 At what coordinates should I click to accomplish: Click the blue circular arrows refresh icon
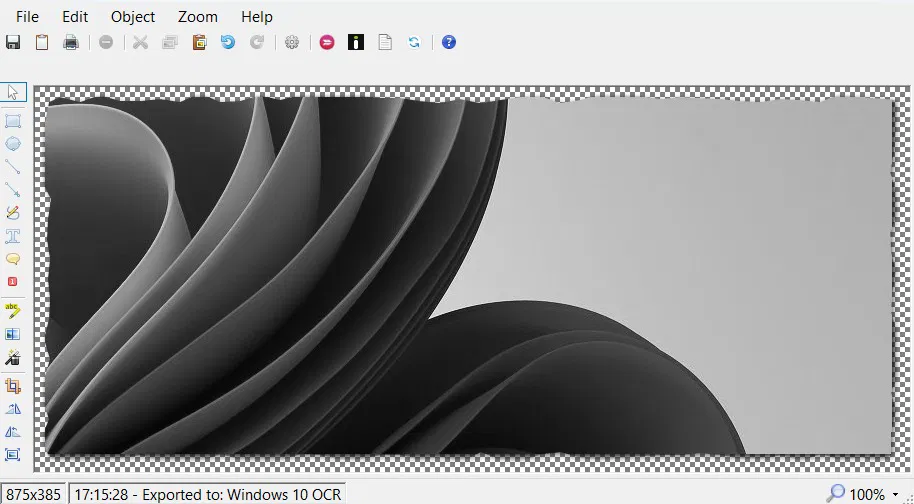click(x=414, y=42)
